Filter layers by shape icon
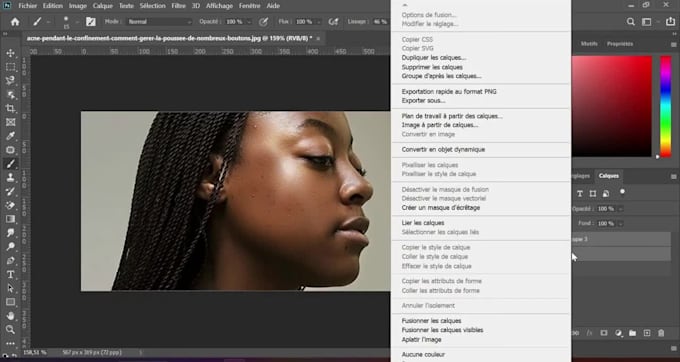The width and height of the screenshot is (680, 362). pyautogui.click(x=593, y=194)
